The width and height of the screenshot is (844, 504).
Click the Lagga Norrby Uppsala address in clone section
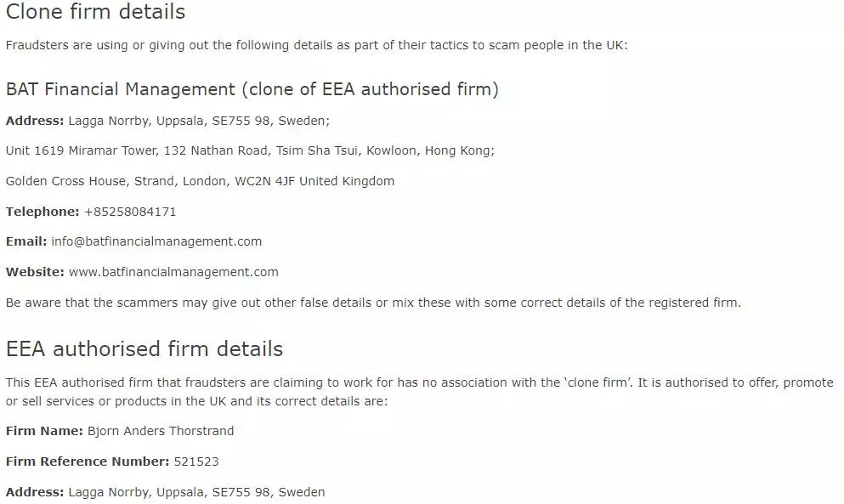coord(199,121)
